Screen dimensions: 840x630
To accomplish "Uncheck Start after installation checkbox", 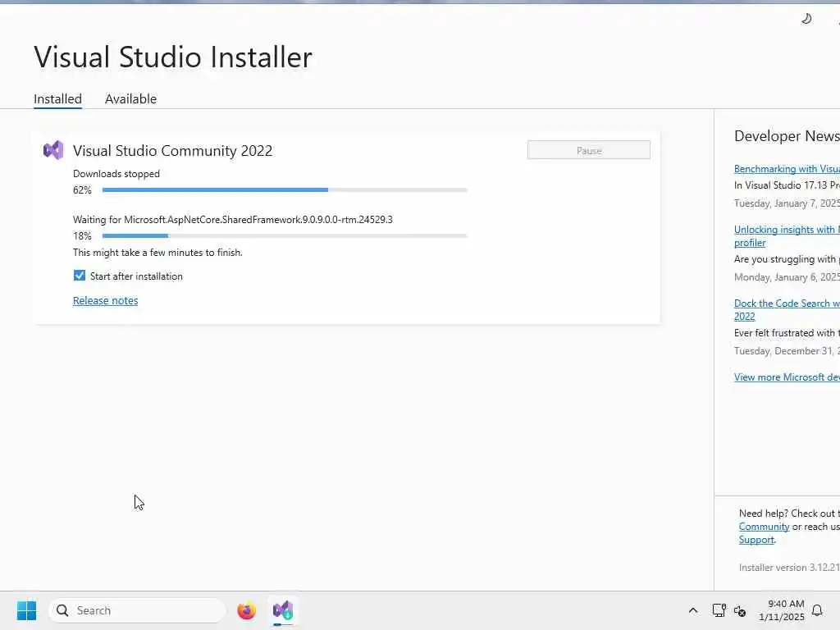I will (x=80, y=276).
